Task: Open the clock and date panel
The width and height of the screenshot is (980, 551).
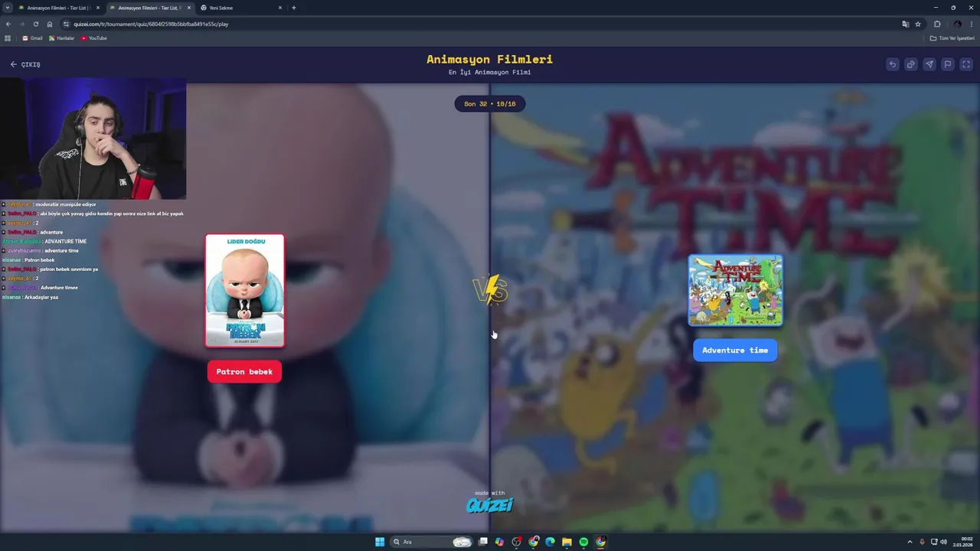Action: [962, 542]
